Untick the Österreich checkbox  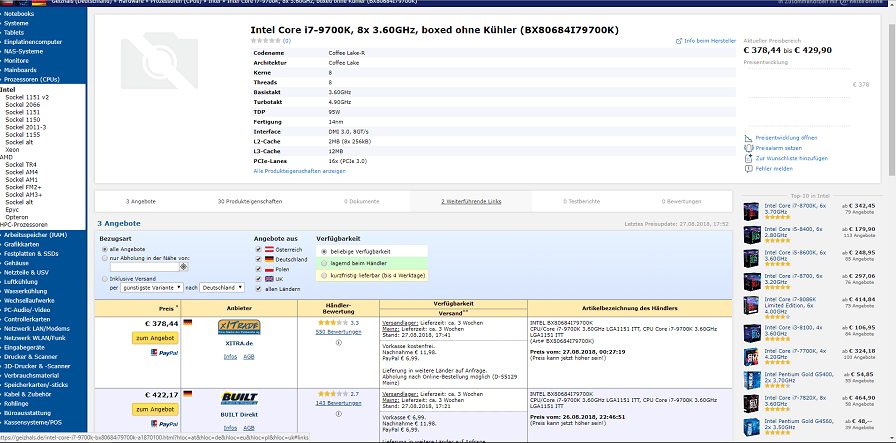click(x=259, y=250)
